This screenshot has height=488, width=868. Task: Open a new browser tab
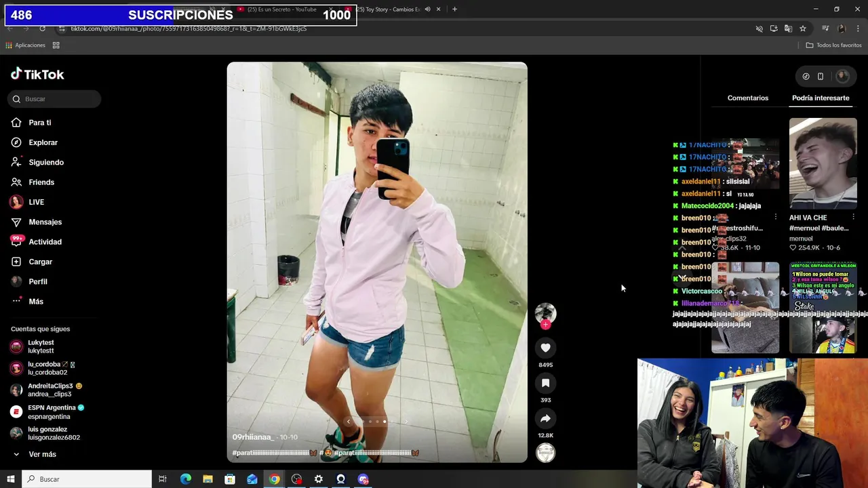pyautogui.click(x=454, y=9)
